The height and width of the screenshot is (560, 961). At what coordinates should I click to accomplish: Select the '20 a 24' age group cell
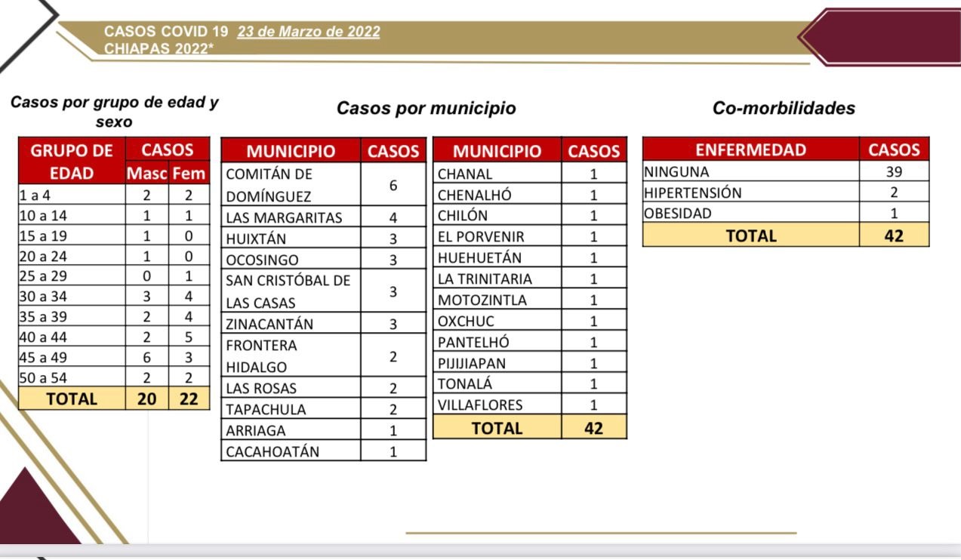[x=72, y=256]
